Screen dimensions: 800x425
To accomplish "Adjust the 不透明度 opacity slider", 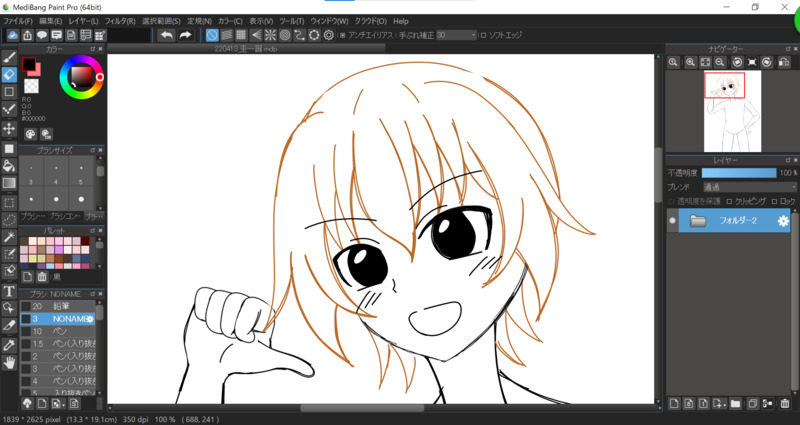I will pos(739,173).
